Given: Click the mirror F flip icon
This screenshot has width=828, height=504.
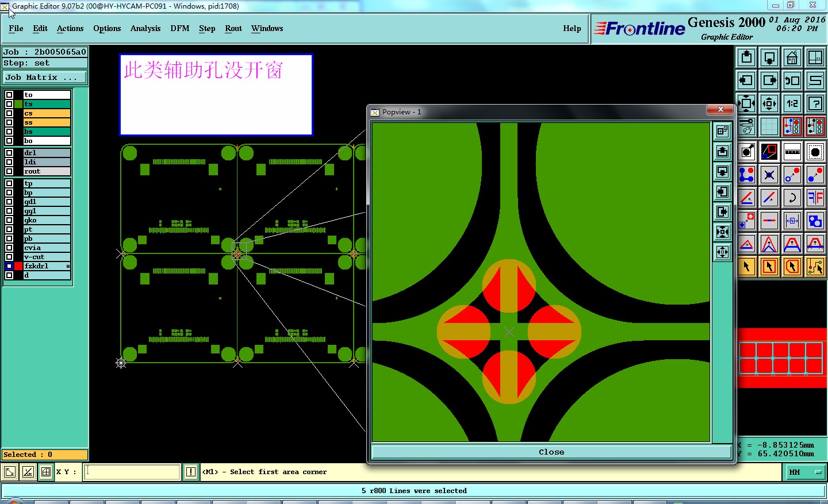Looking at the screenshot, I should [815, 198].
